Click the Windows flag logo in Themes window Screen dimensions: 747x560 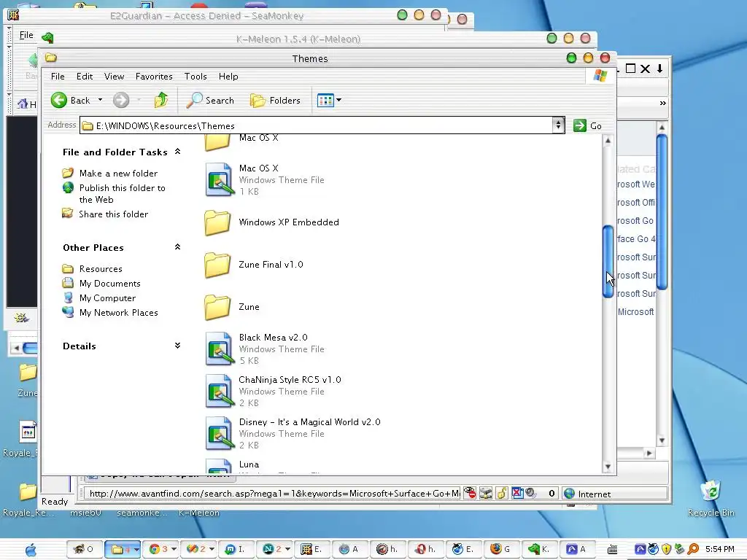pos(600,76)
